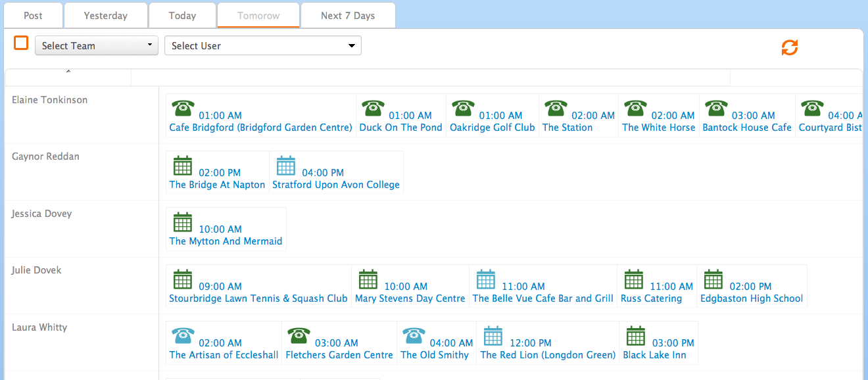Image resolution: width=868 pixels, height=380 pixels.
Task: Click the phone icon for The Old Smithy
Action: click(x=414, y=335)
